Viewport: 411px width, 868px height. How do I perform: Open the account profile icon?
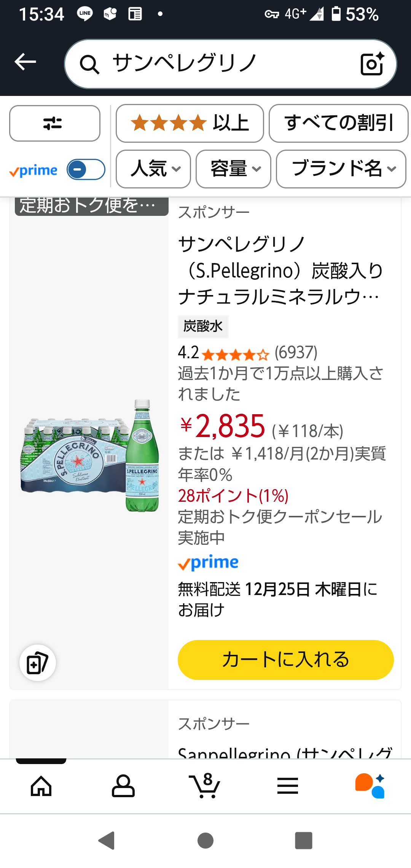click(x=123, y=786)
